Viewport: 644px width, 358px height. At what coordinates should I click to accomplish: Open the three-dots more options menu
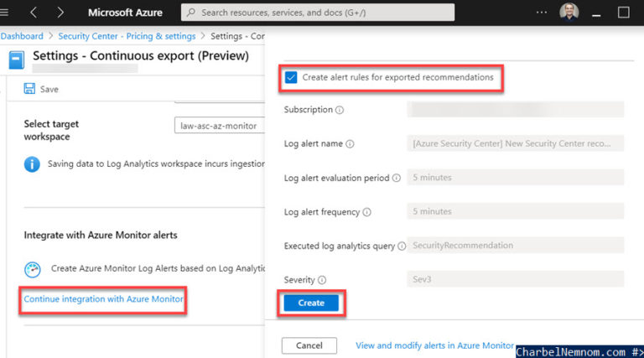point(542,13)
